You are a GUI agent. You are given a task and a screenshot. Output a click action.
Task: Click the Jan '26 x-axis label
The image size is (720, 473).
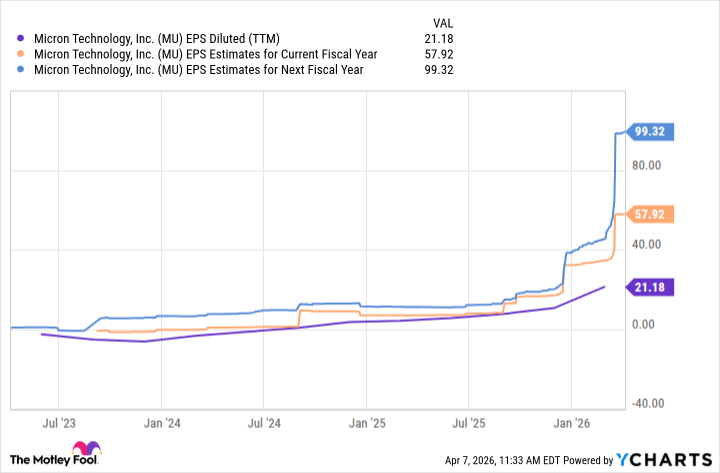572,423
